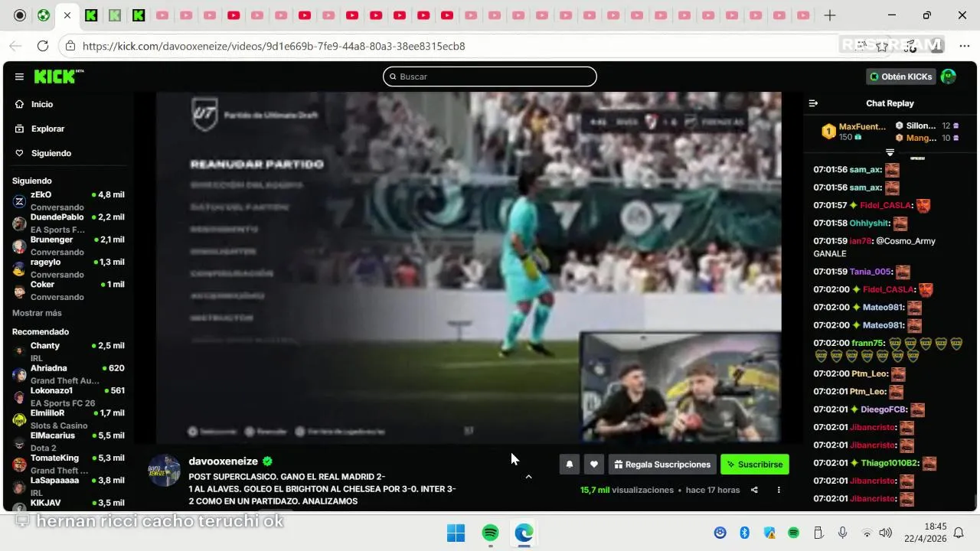
Task: Click the Inicio home icon
Action: 20,104
